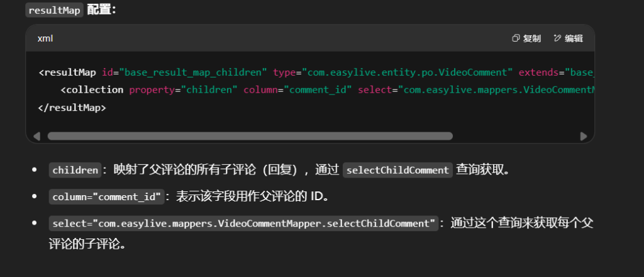Click the "comment_id" column value in code line
The image size is (644, 277).
(318, 89)
